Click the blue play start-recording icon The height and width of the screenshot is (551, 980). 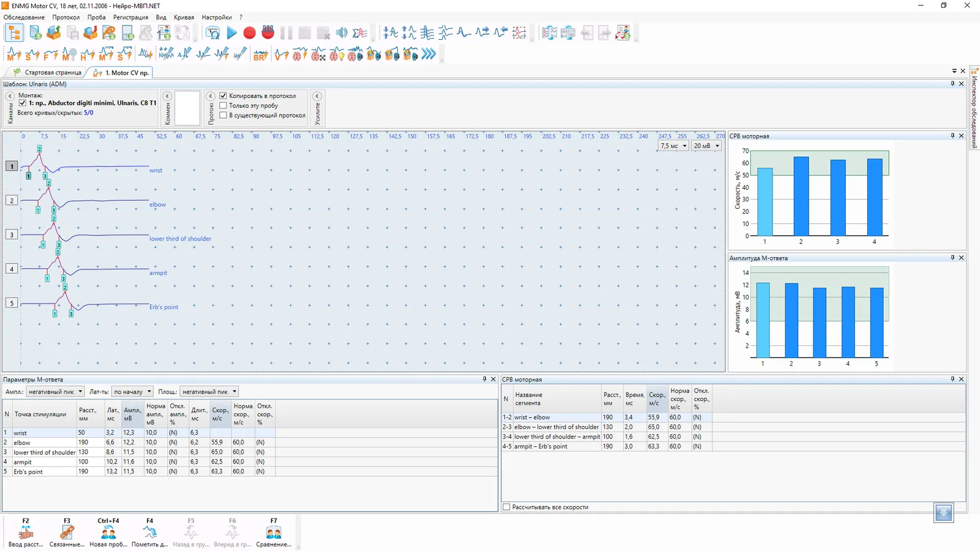[232, 33]
